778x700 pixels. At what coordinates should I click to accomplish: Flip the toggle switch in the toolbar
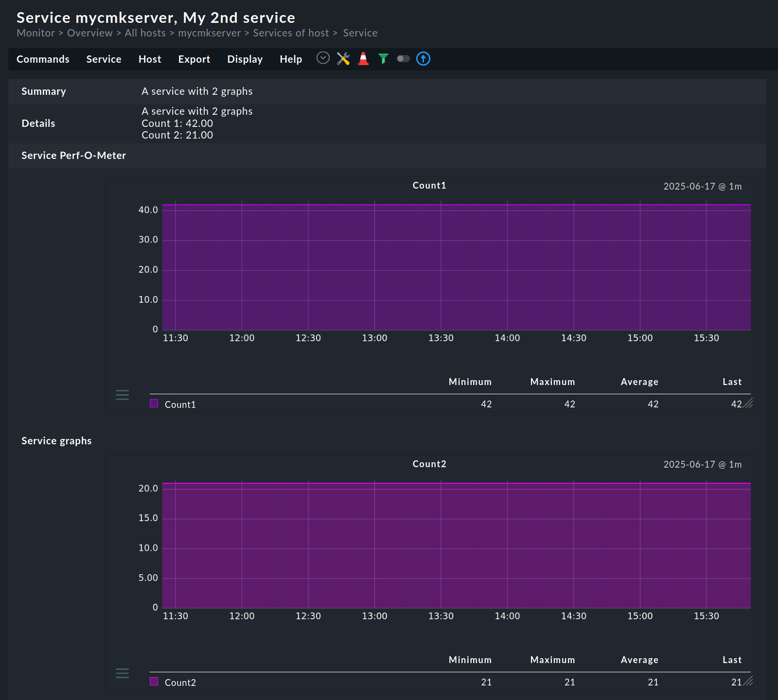click(x=403, y=58)
